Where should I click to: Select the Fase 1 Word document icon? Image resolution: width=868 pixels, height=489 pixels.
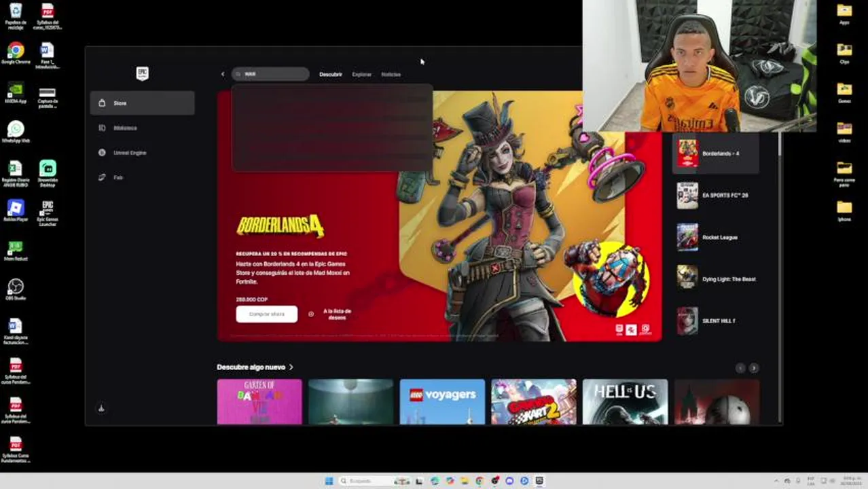47,55
